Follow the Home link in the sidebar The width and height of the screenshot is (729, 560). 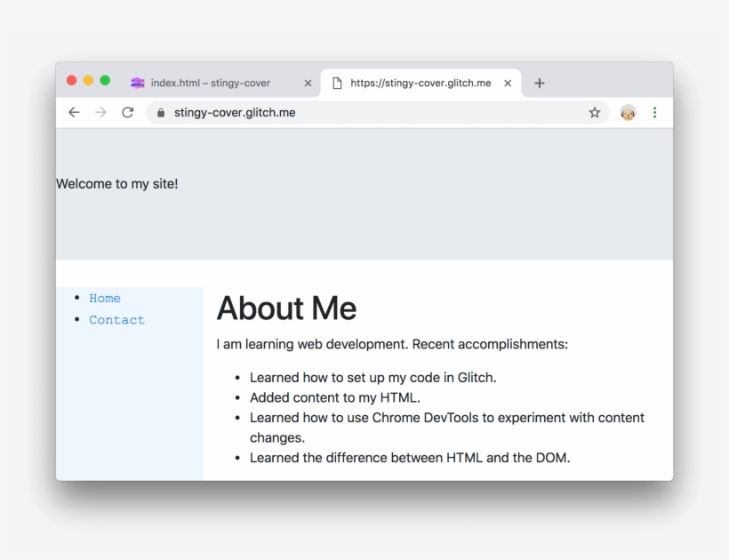(x=105, y=298)
